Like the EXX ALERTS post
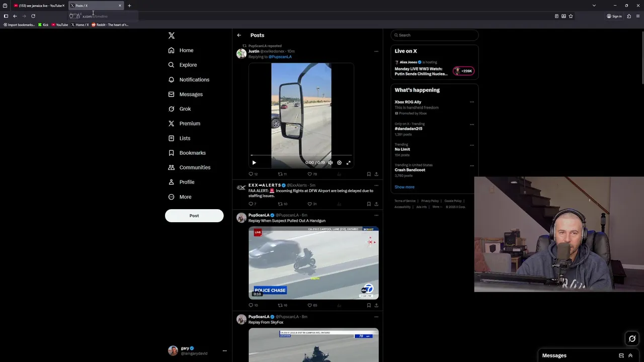Viewport: 644px width, 362px height. pos(312,204)
